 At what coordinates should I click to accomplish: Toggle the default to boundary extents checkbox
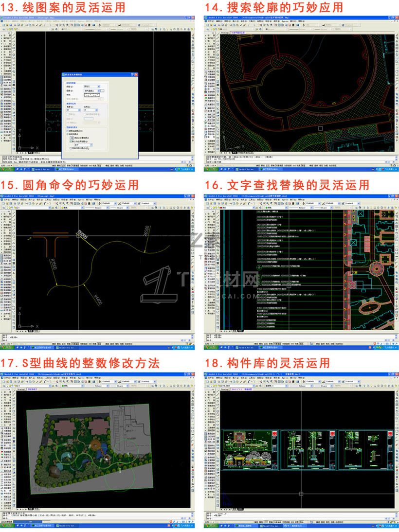click(x=71, y=142)
